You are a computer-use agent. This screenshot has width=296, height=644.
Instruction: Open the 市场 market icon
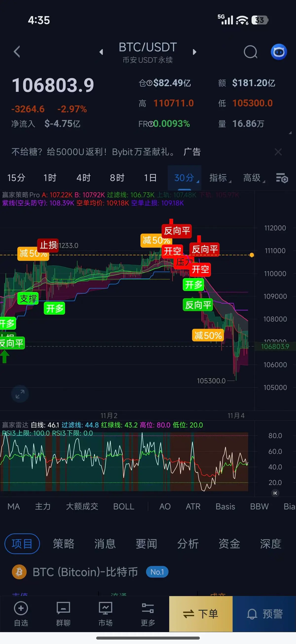pyautogui.click(x=105, y=608)
